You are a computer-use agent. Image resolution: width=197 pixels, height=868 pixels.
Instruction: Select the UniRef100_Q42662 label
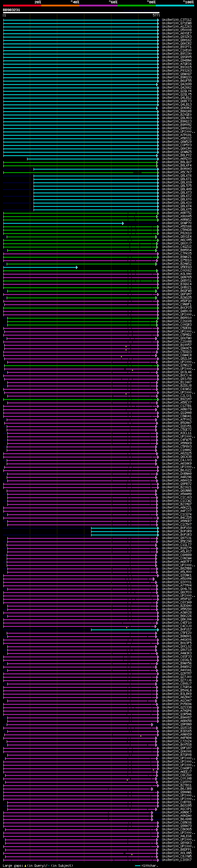click(x=177, y=88)
